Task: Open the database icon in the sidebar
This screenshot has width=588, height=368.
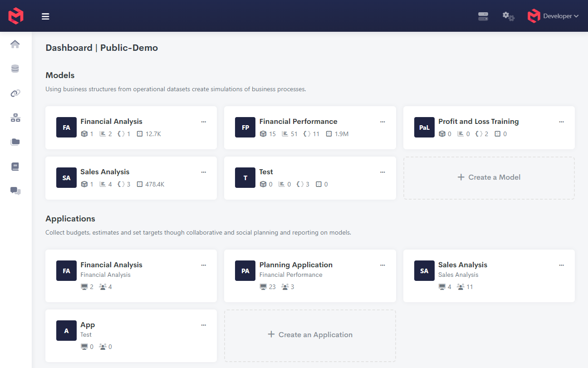Action: (15, 69)
